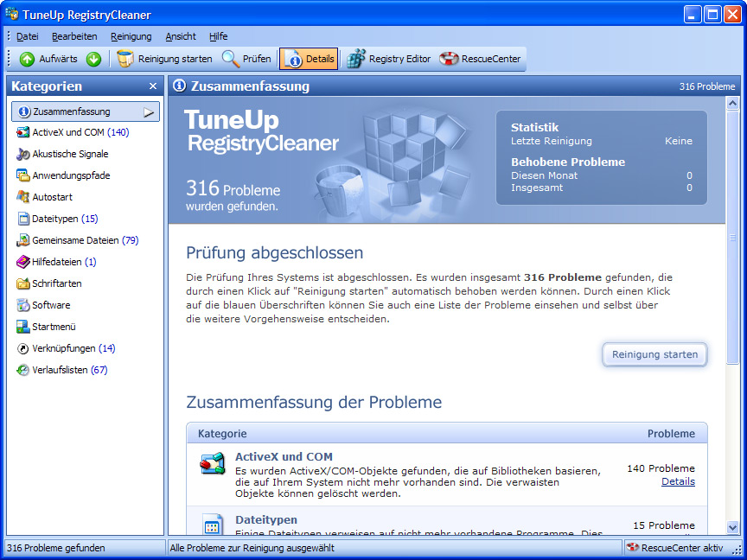The width and height of the screenshot is (747, 560).
Task: Click '316 Probleme gefunden' in status bar
Action: point(55,548)
